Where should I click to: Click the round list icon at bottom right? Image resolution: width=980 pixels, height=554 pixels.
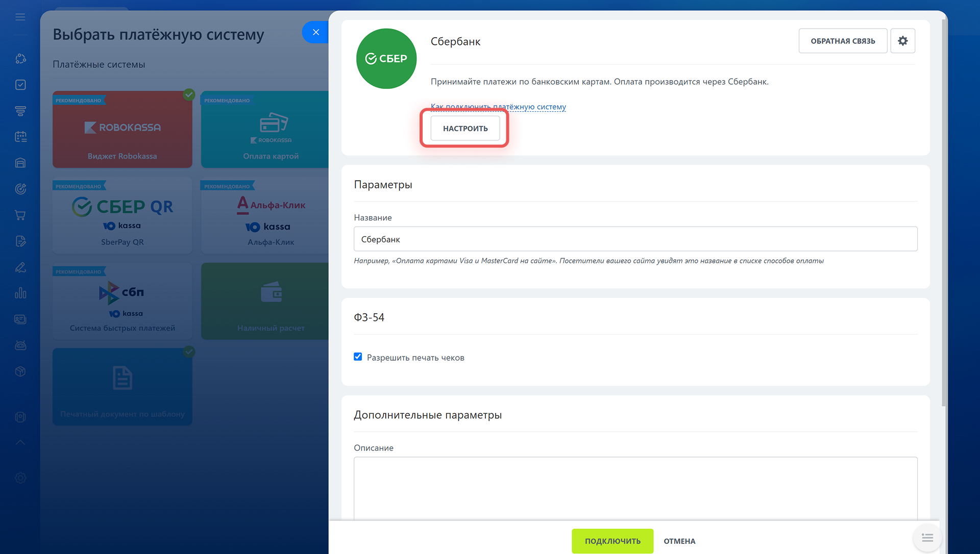point(927,538)
